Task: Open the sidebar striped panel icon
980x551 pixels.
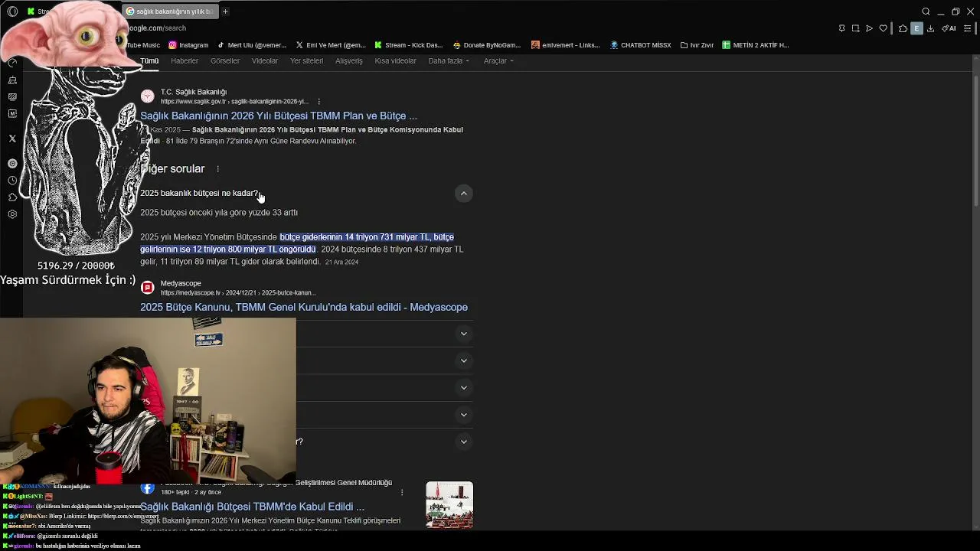Action: tap(12, 96)
